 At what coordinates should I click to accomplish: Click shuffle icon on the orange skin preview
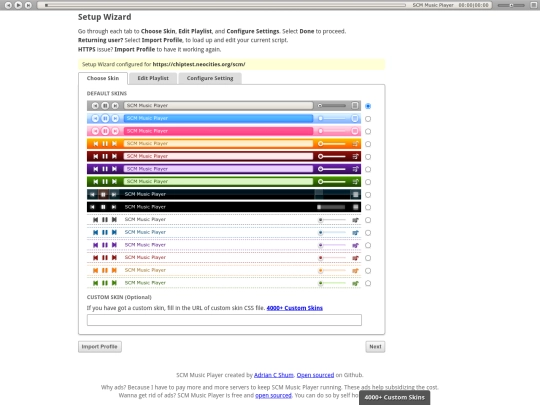(x=355, y=144)
